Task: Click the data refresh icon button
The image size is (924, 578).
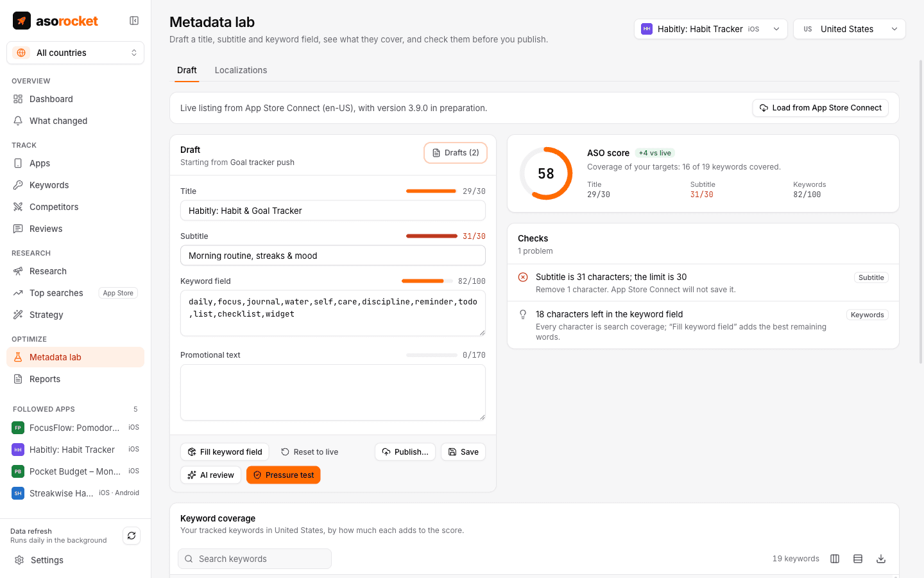Action: tap(132, 536)
